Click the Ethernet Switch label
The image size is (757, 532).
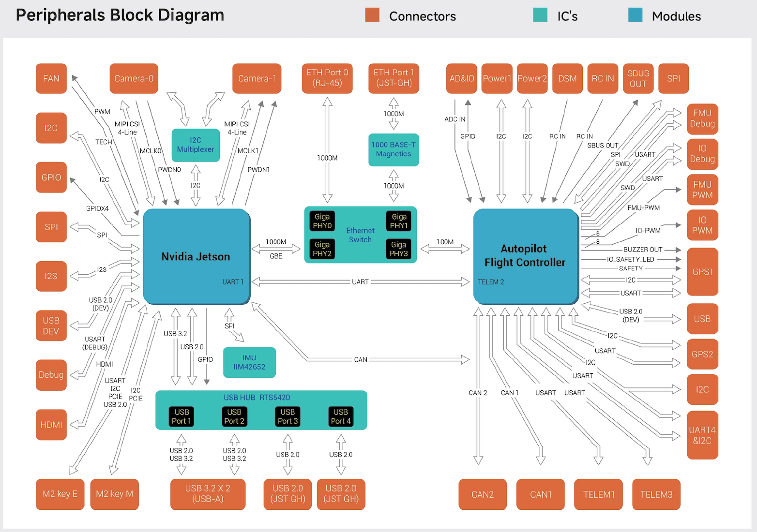[x=361, y=235]
